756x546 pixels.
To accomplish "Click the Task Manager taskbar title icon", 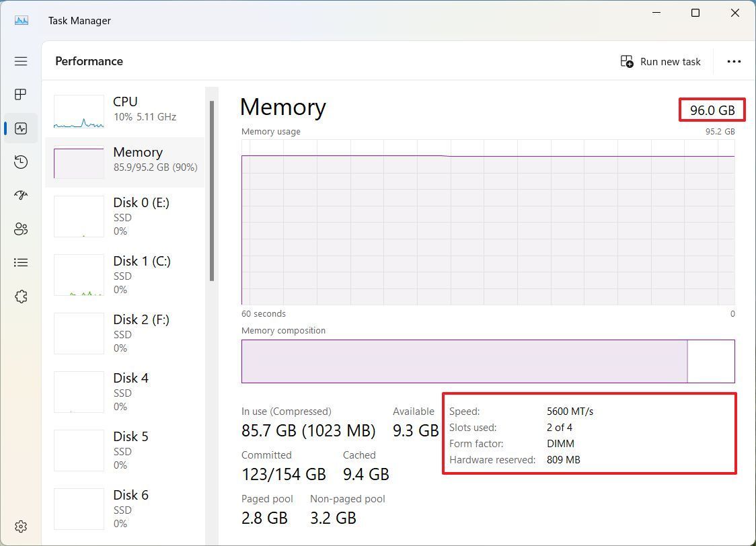I will point(21,20).
